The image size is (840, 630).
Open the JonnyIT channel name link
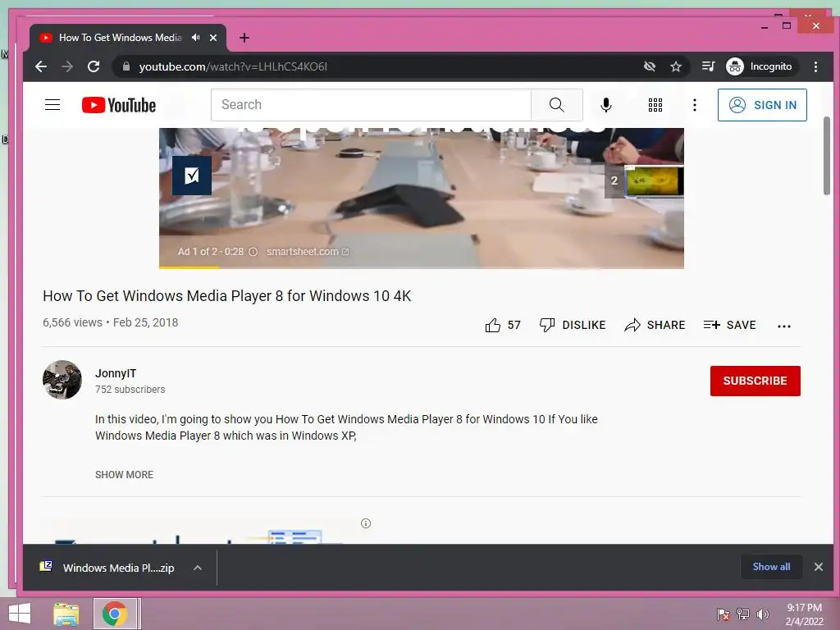click(x=116, y=373)
